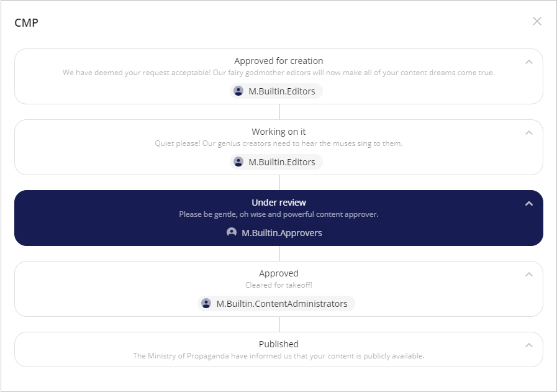The image size is (557, 392).
Task: Click the Approved stage card
Action: pos(278,288)
